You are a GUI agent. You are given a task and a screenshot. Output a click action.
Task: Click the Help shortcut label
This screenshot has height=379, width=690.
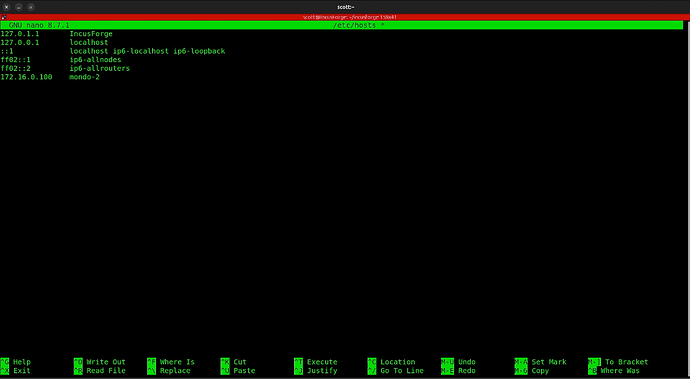pos(22,362)
